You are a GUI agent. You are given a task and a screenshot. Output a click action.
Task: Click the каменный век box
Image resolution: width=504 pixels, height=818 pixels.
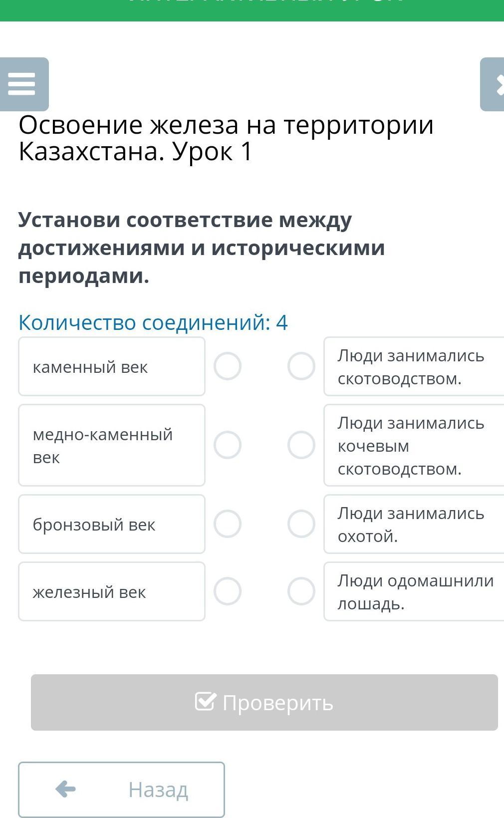pyautogui.click(x=112, y=366)
